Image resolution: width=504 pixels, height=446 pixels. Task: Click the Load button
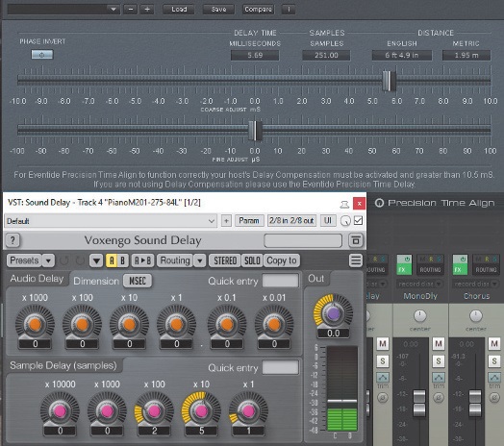[x=179, y=9]
